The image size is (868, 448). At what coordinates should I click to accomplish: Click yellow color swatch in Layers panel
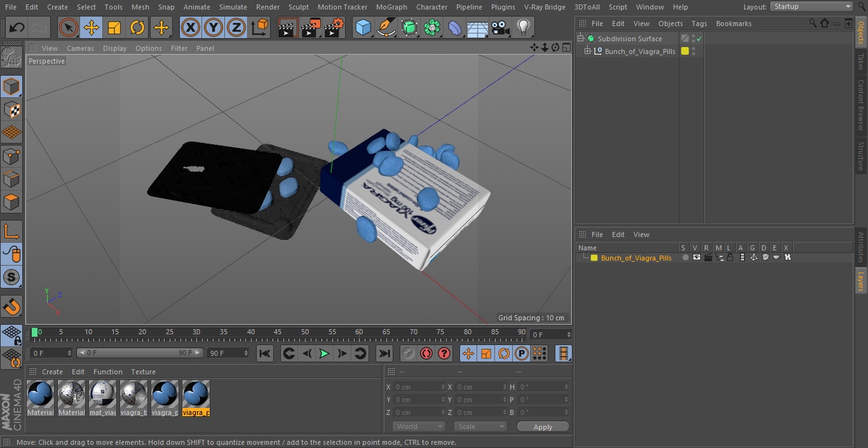[594, 257]
